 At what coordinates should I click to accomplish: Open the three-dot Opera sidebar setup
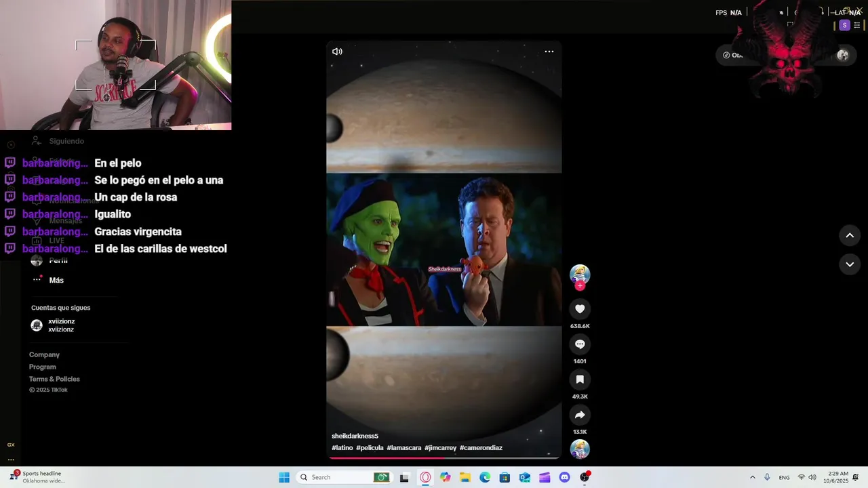click(x=11, y=460)
